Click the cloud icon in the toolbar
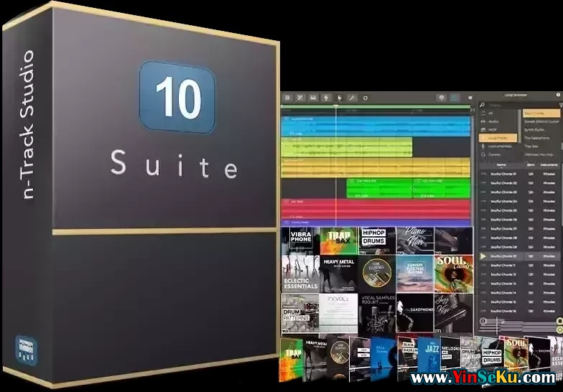This screenshot has width=563, height=392. (442, 97)
